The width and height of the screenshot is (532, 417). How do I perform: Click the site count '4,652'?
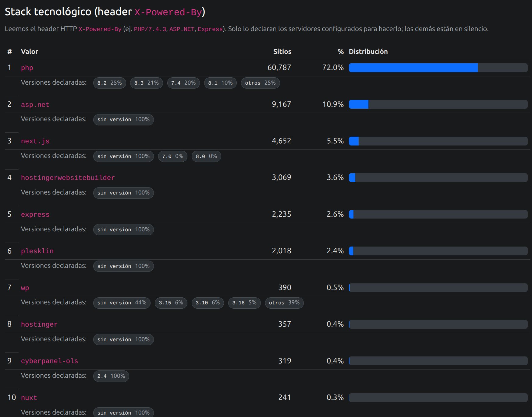(282, 141)
